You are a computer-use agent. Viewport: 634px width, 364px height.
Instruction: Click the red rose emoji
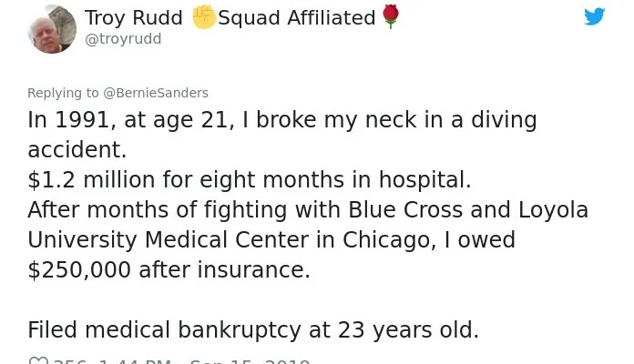(x=391, y=17)
